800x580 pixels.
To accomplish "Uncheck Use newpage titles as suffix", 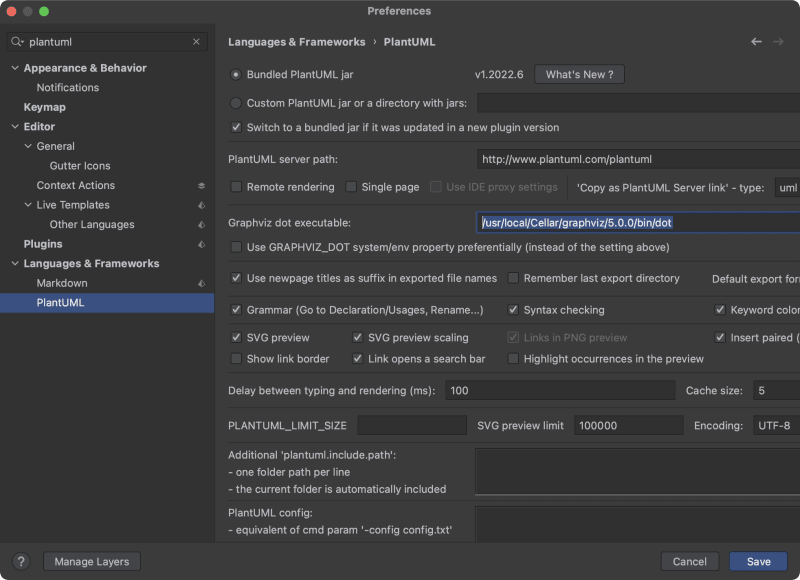I will click(236, 278).
